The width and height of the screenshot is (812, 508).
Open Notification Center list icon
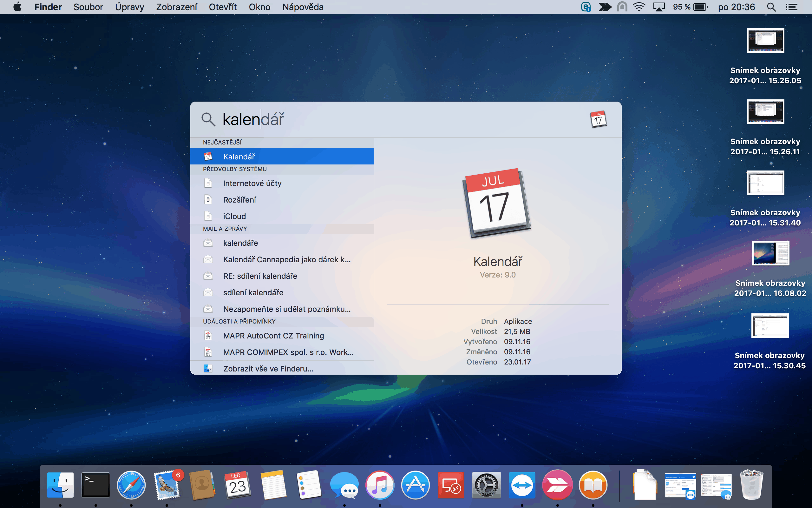coord(791,7)
